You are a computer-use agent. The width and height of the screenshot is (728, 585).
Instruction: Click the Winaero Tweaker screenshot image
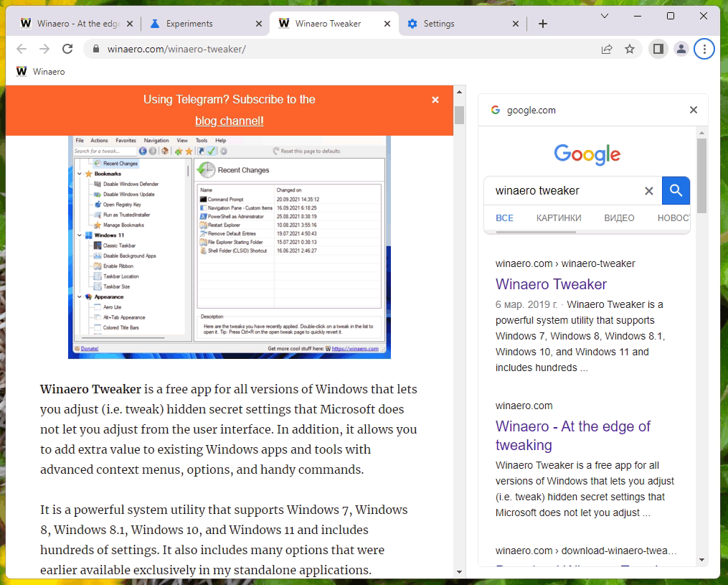point(230,247)
